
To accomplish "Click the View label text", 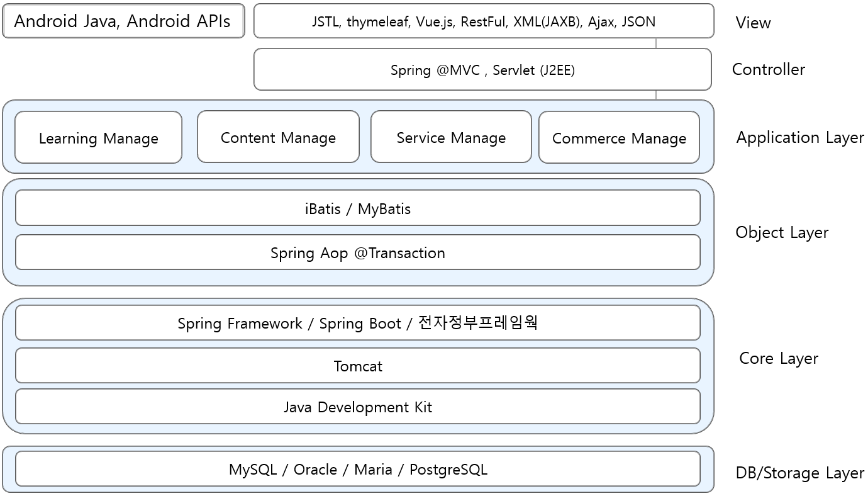I will click(753, 23).
